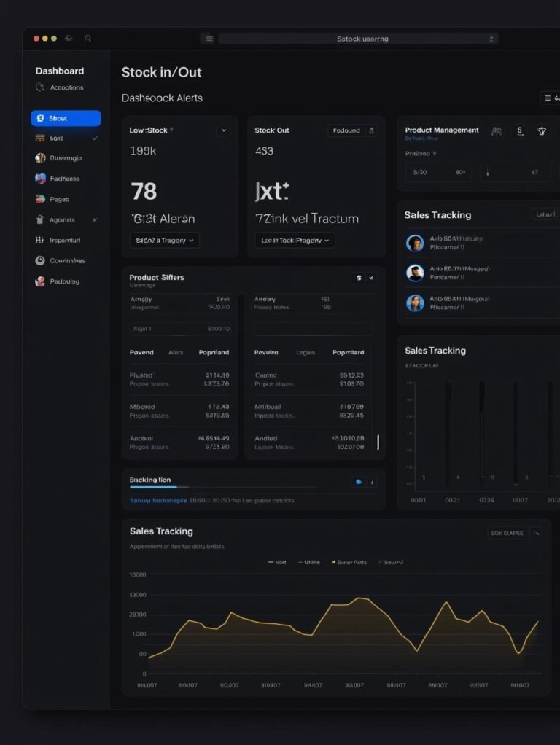The height and width of the screenshot is (745, 560).
Task: Open the dropdown under Stock Out card
Action: (295, 240)
